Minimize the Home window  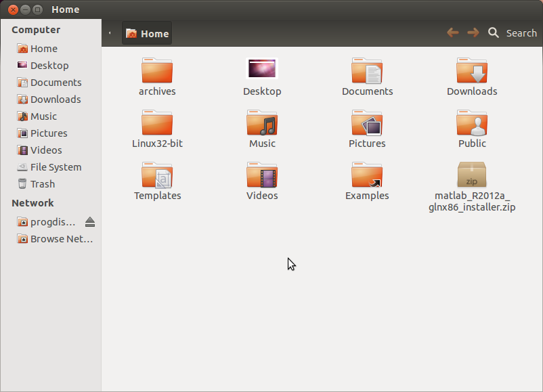25,9
